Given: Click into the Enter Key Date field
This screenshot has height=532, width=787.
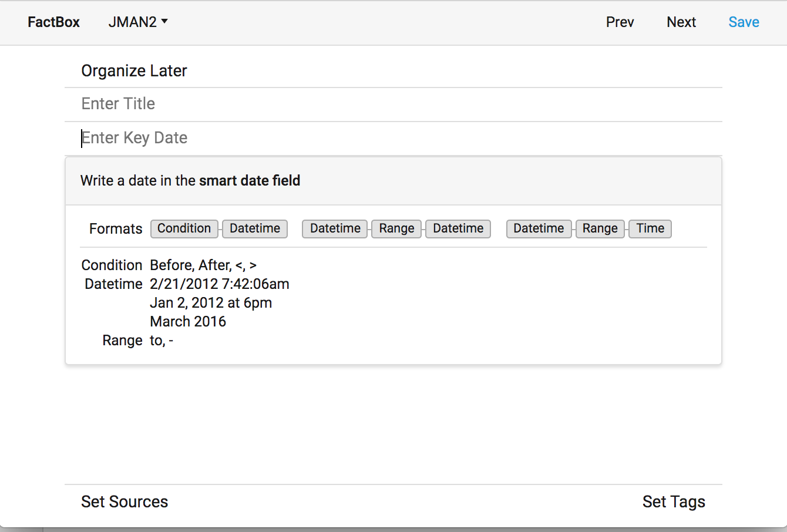Looking at the screenshot, I should click(x=392, y=138).
